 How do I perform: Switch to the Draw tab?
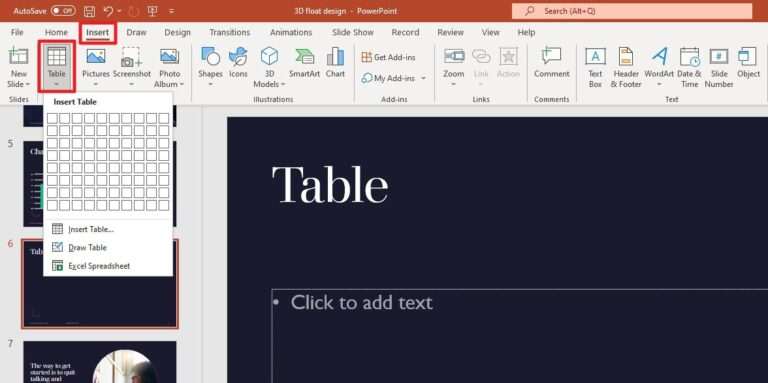pos(136,32)
